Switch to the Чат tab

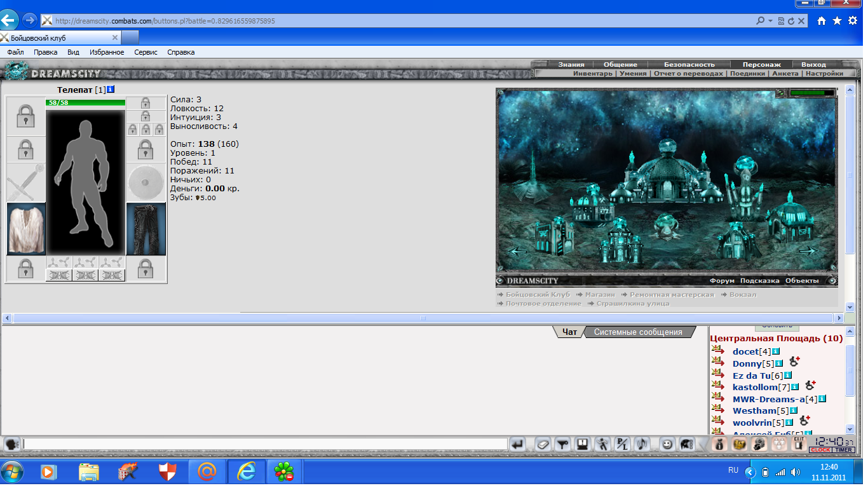[x=570, y=332]
